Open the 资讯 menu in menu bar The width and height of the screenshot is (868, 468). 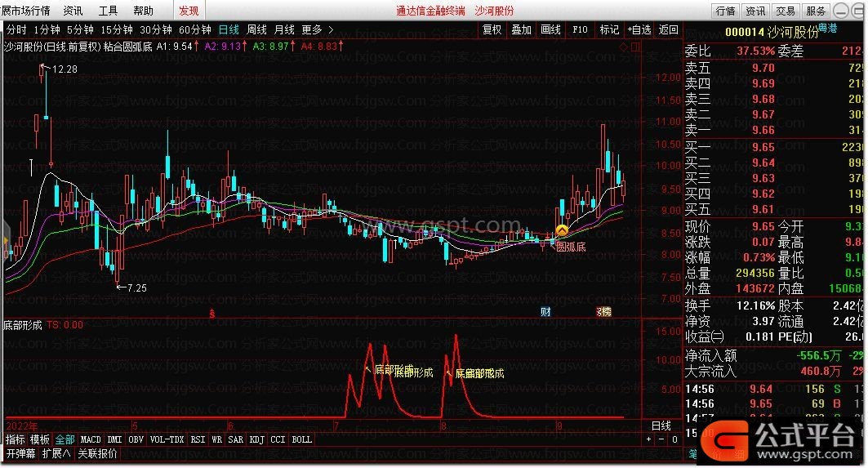(x=73, y=11)
